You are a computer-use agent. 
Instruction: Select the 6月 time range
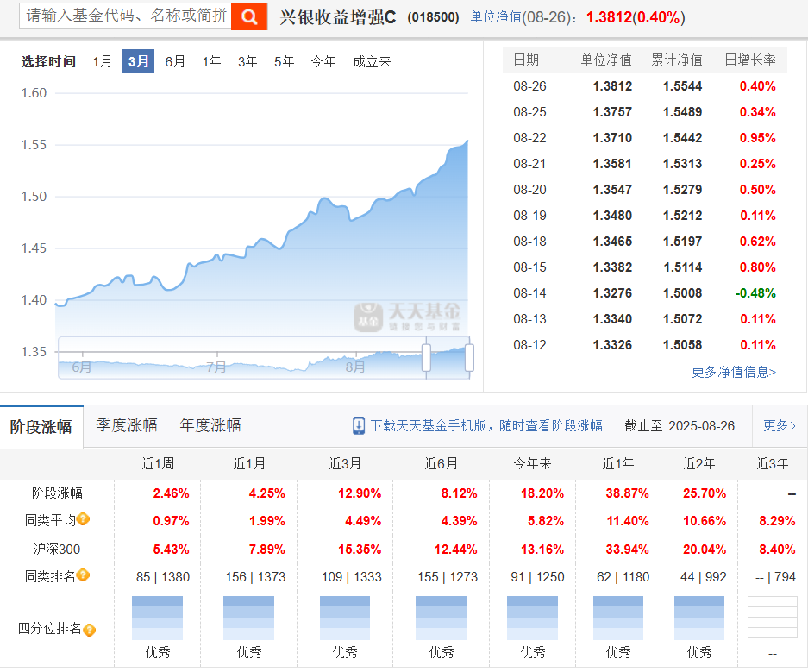tap(175, 61)
